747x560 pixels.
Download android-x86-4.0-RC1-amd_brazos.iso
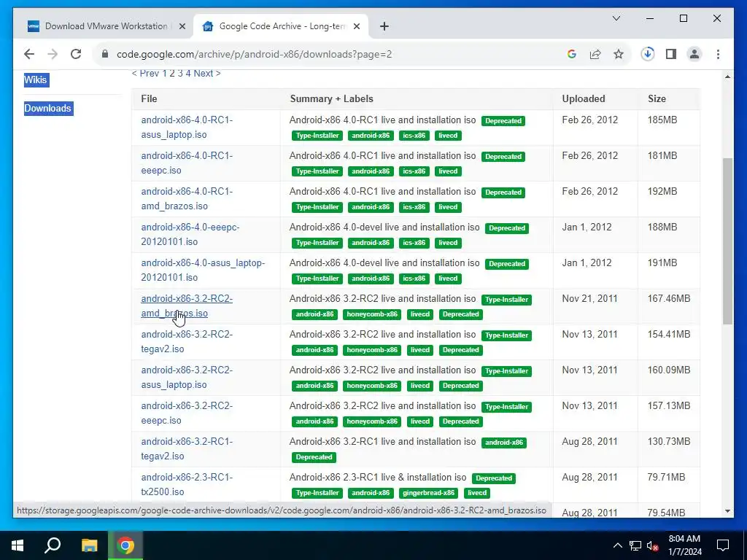click(x=187, y=198)
